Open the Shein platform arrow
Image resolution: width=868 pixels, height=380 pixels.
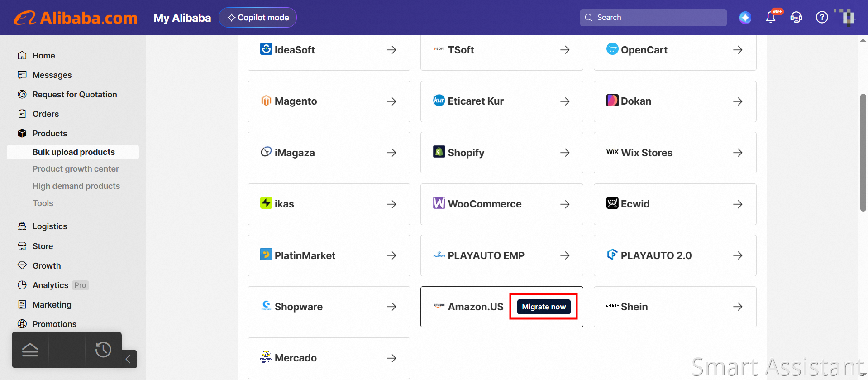(738, 307)
